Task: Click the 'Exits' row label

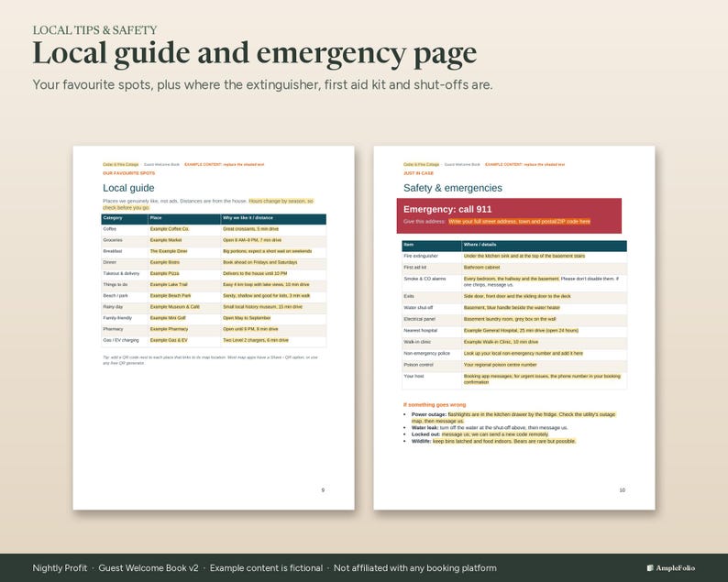Action: click(409, 296)
